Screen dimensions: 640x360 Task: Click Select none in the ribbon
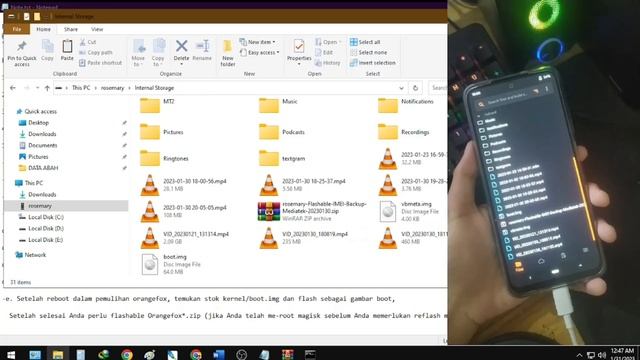pos(368,52)
